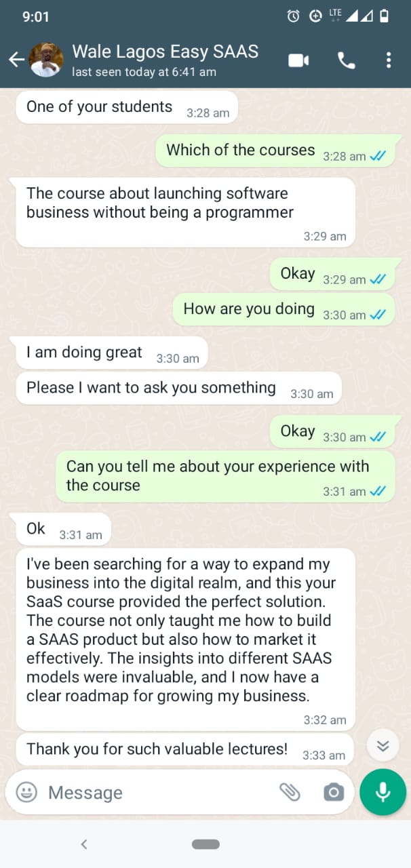Open the emoji picker
Viewport: 411px width, 868px height.
25,792
